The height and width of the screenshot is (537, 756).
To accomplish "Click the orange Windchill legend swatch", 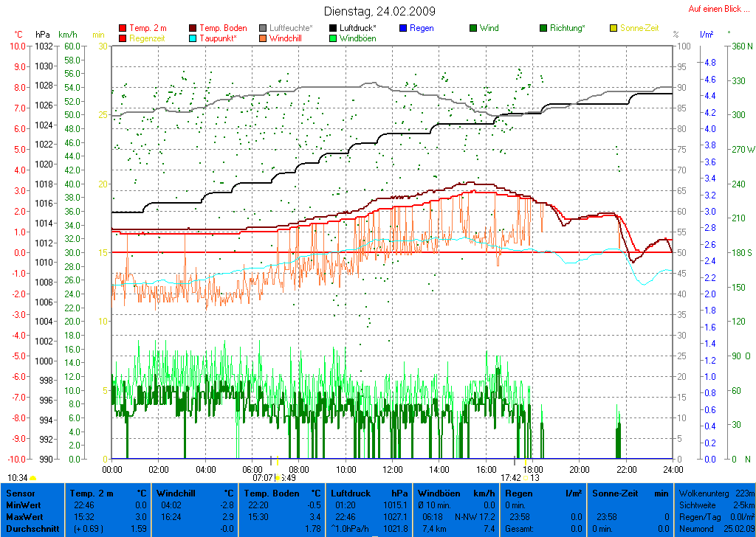I will point(263,38).
